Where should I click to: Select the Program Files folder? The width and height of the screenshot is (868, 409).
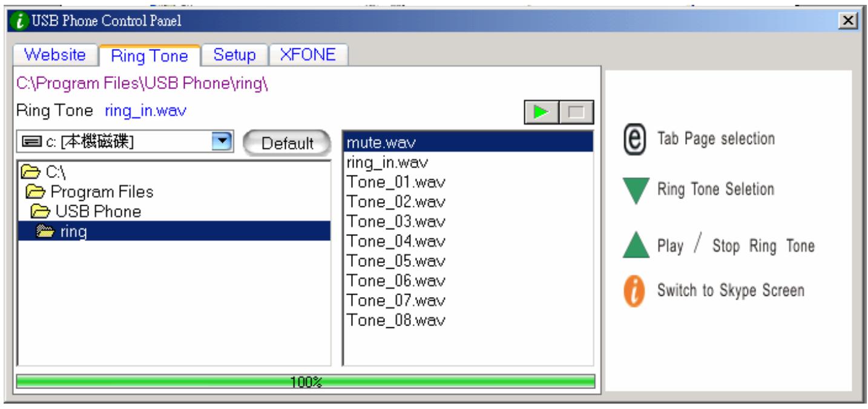coord(173,192)
